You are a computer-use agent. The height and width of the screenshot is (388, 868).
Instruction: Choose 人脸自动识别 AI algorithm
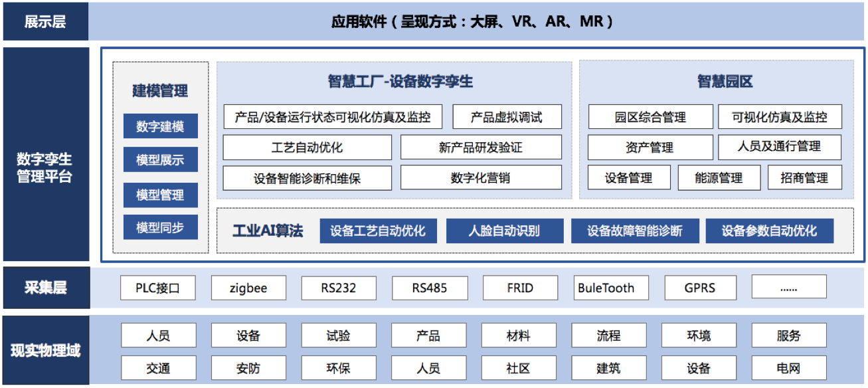(504, 231)
